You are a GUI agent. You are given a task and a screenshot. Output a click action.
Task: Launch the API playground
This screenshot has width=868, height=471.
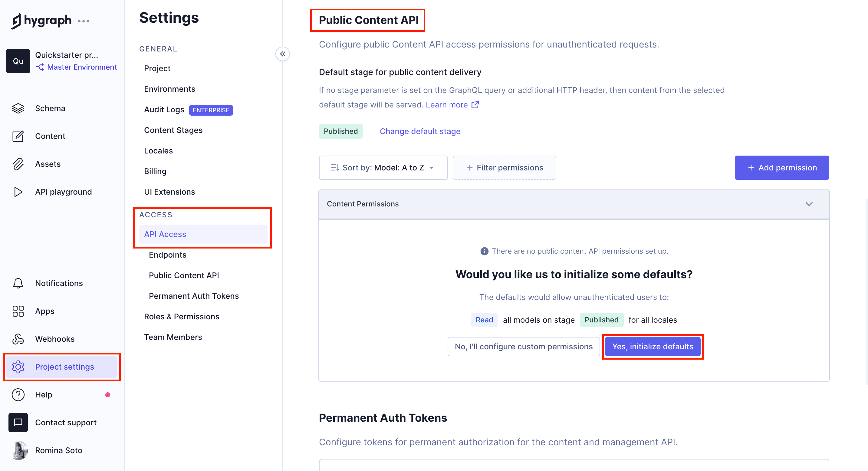63,192
